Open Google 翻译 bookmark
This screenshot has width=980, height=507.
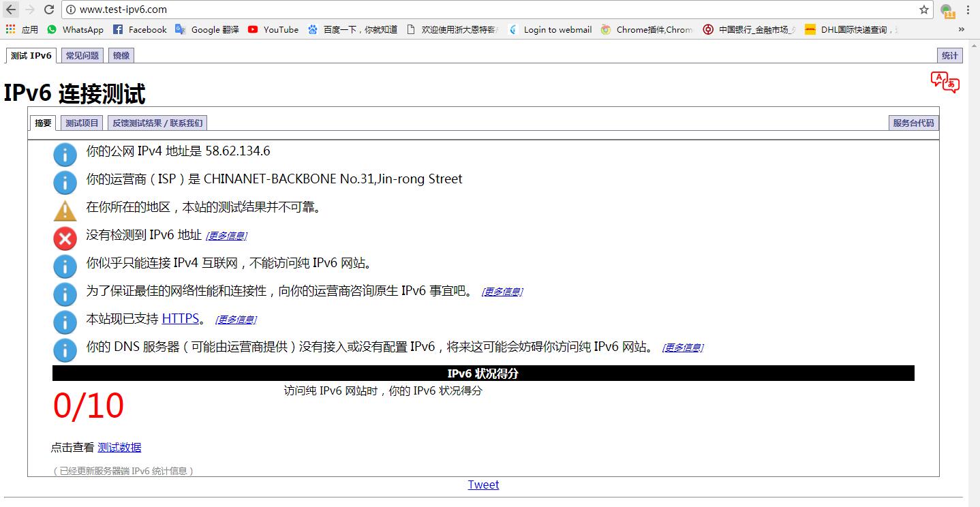[204, 29]
